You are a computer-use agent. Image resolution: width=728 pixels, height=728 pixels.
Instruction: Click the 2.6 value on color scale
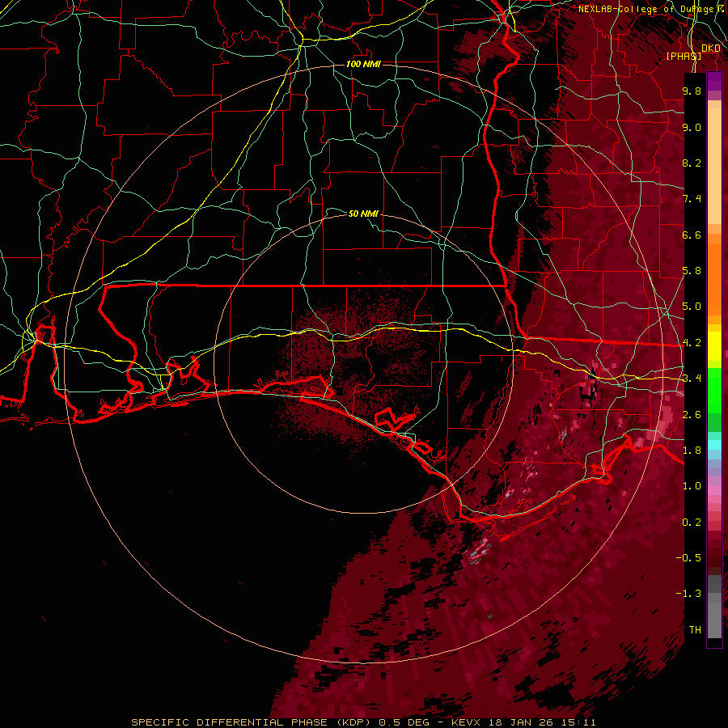coord(692,415)
